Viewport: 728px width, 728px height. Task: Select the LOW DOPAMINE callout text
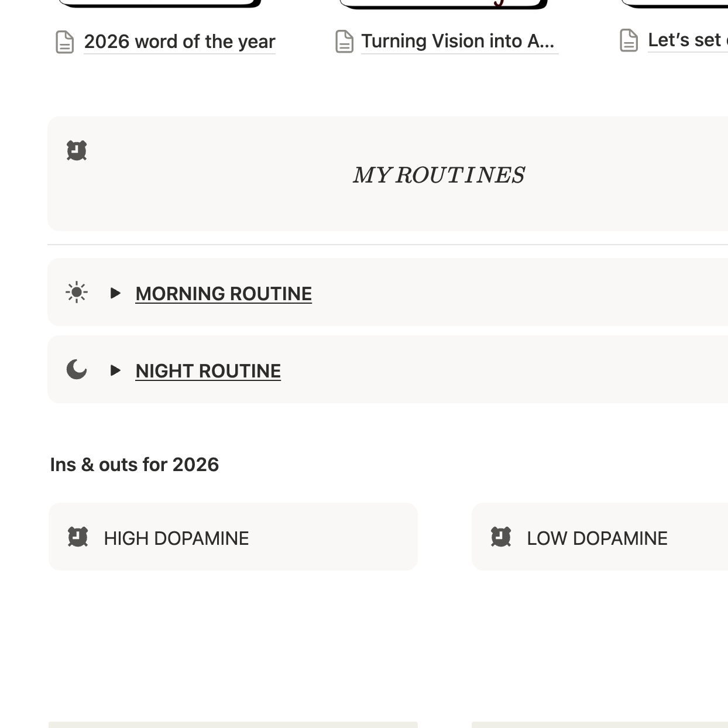pyautogui.click(x=597, y=538)
